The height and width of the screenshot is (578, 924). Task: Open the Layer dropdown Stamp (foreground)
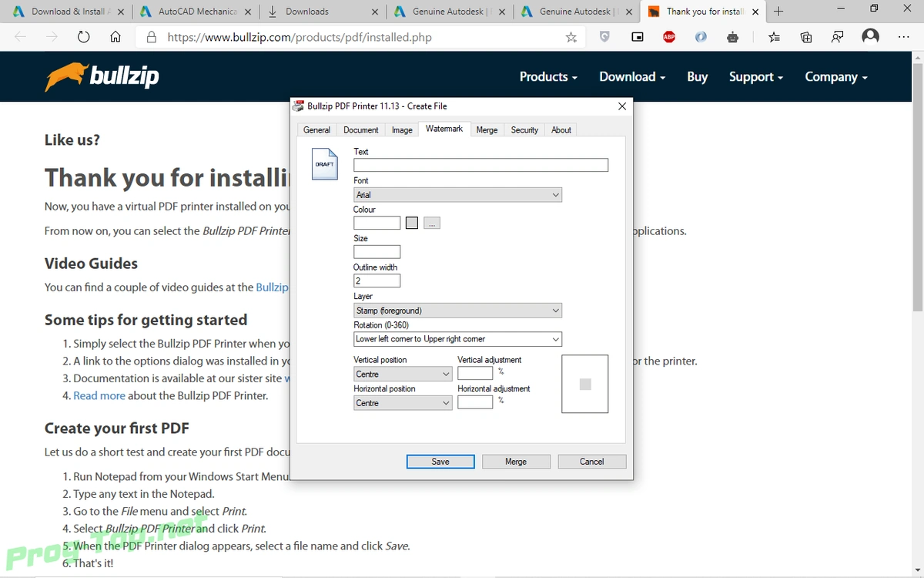[x=457, y=311]
